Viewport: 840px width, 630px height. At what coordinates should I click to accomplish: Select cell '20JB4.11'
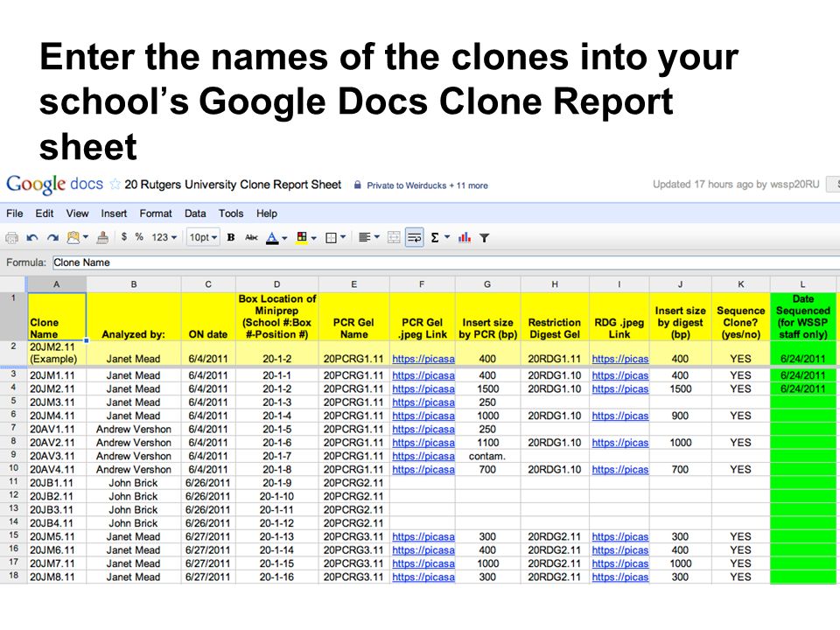point(56,523)
